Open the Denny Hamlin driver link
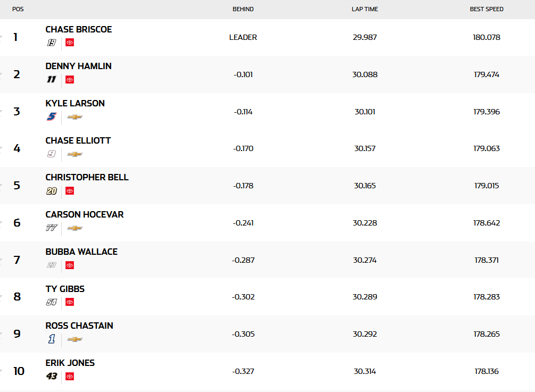The height and width of the screenshot is (392, 535). tap(79, 66)
